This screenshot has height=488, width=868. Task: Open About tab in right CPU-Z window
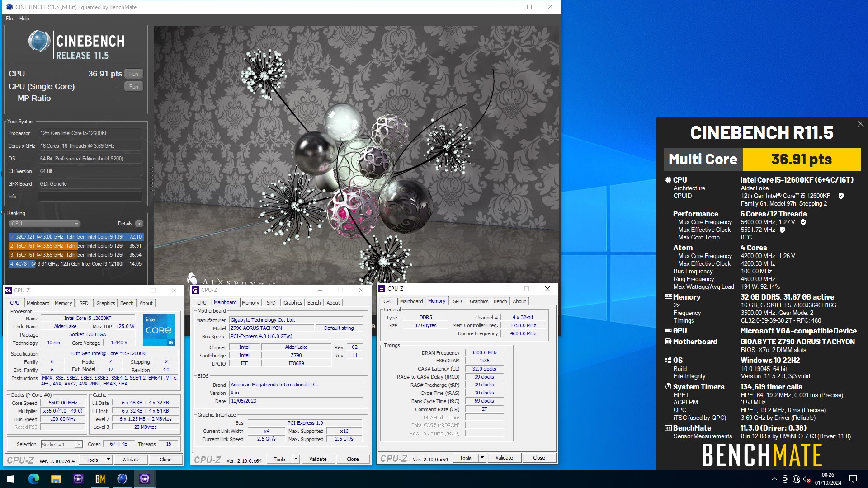point(519,301)
